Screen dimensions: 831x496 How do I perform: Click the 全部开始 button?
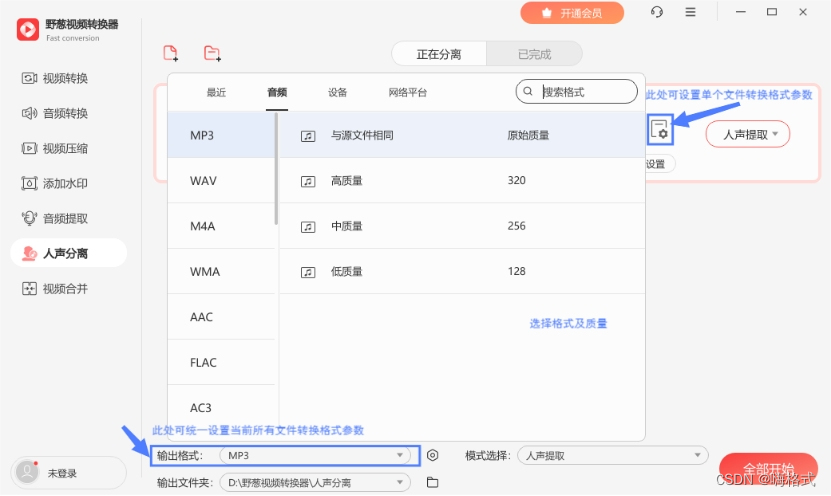tap(768, 468)
